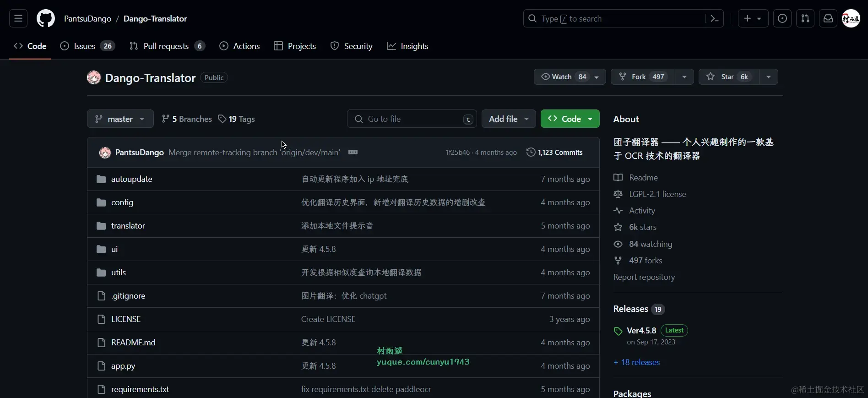Viewport: 868px width, 398px height.
Task: Click the PantsuDango commit author avatar
Action: pos(105,153)
